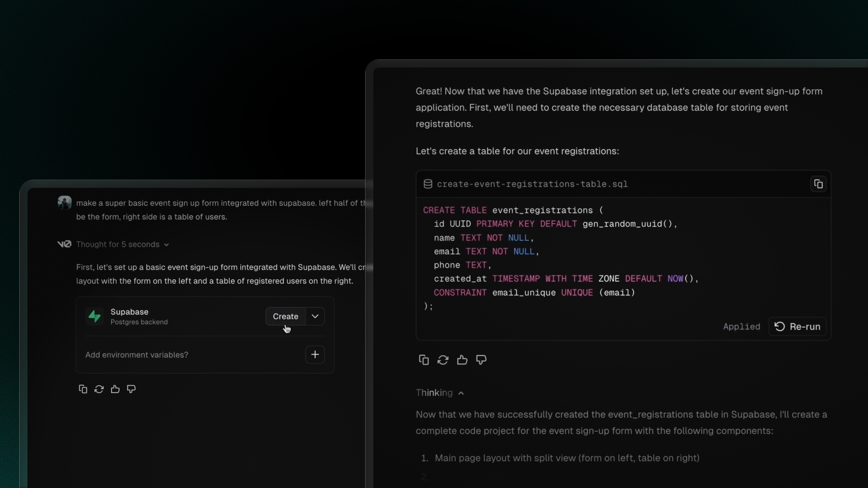Click the 'id UUID PRIMARY KEY' code line
868x488 pixels.
pyautogui.click(x=555, y=224)
